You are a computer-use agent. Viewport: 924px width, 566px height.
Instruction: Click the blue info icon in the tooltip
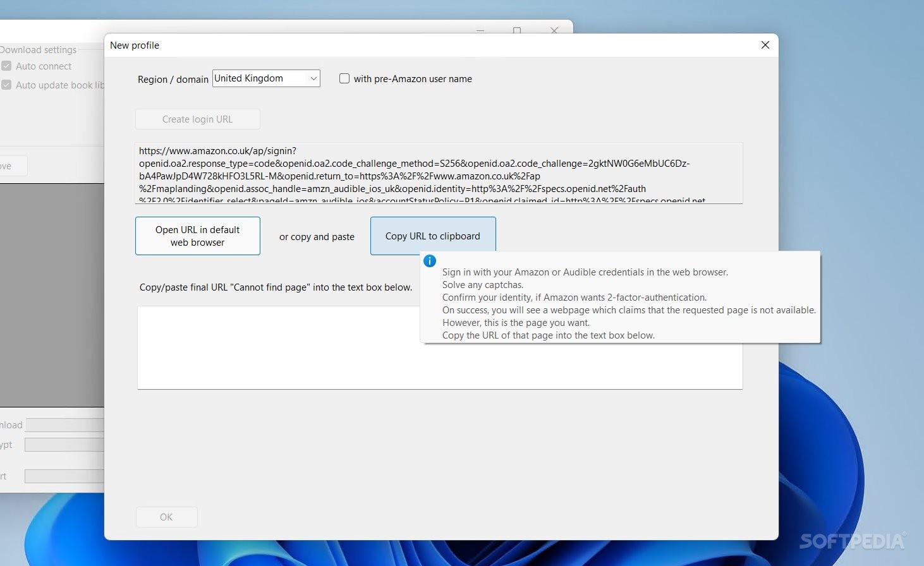[430, 261]
